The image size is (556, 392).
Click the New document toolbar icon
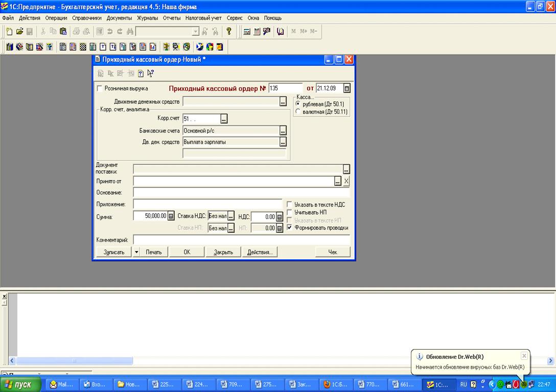[x=9, y=32]
